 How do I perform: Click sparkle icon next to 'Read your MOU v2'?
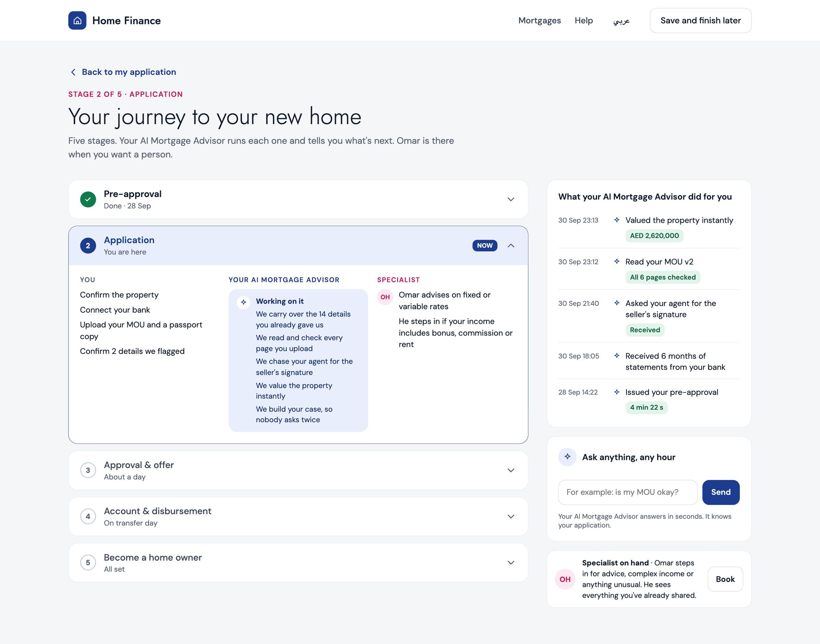[617, 261]
